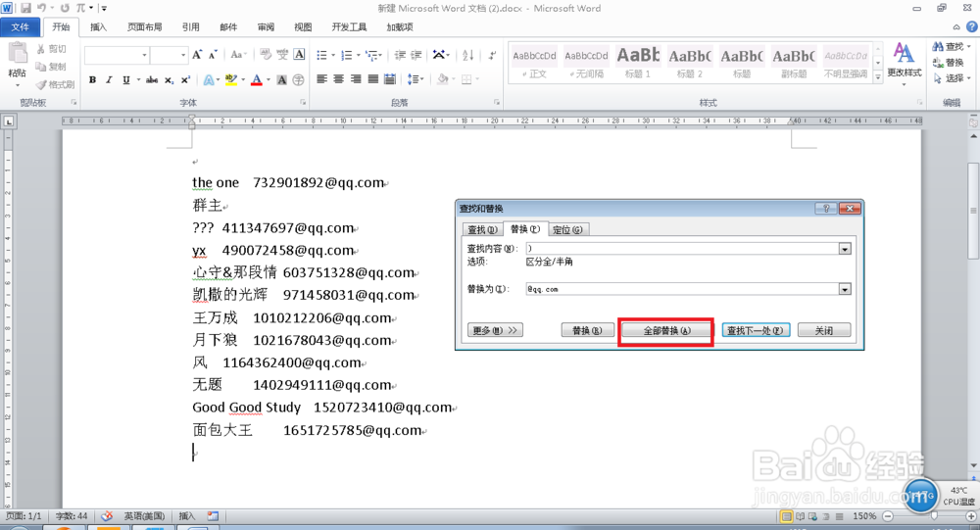Toggle Bold formatting
The image size is (980, 530).
[x=92, y=80]
